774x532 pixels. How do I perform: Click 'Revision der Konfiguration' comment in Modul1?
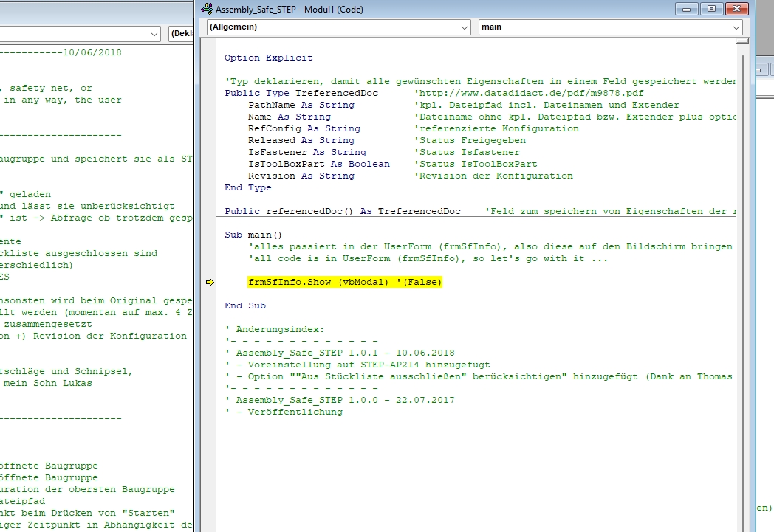click(x=493, y=176)
